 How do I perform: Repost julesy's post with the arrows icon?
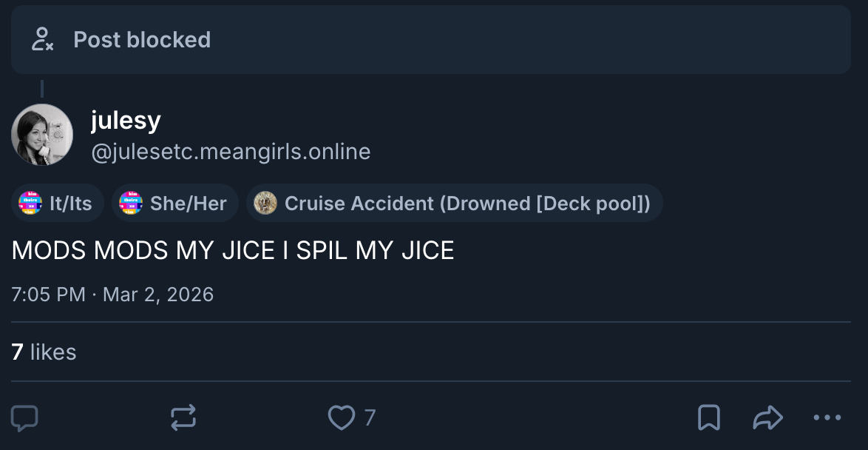click(x=183, y=418)
